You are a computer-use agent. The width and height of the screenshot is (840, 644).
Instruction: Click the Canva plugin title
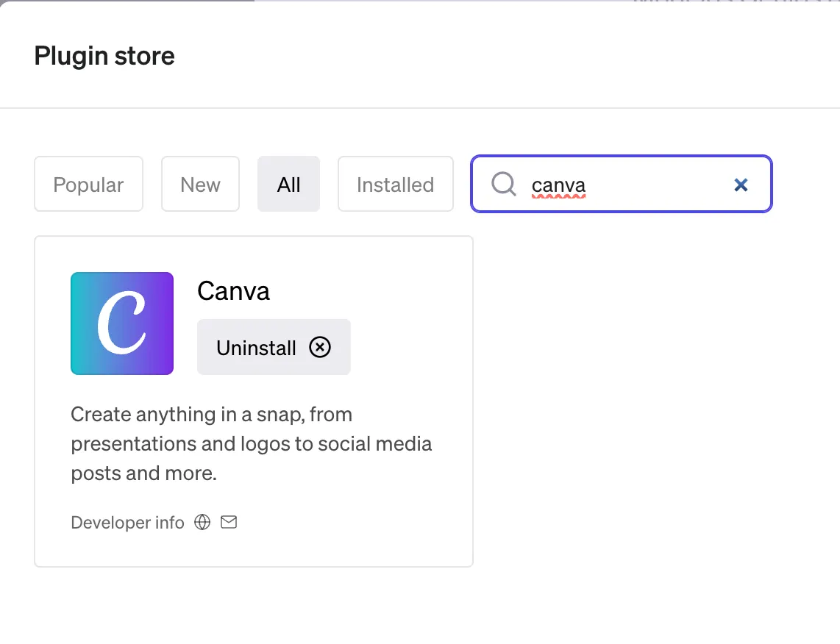click(233, 292)
